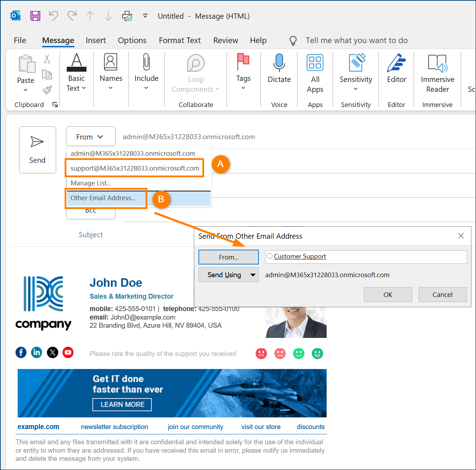Open the Send Using dropdown
The height and width of the screenshot is (470, 476).
click(228, 275)
